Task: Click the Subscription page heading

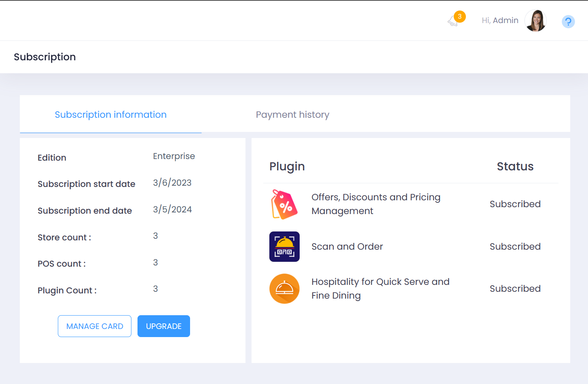Action: pyautogui.click(x=45, y=57)
